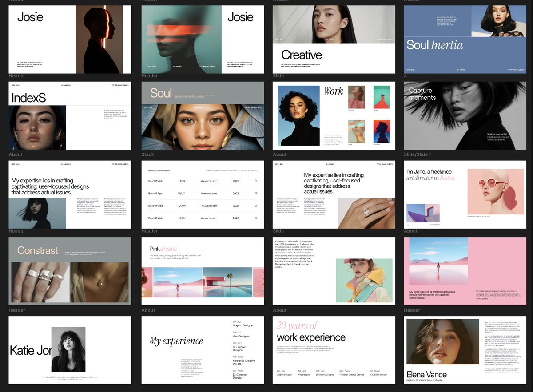Select the red silhouette thumbnail on the Work slide
This screenshot has height=392, width=533.
tap(382, 131)
